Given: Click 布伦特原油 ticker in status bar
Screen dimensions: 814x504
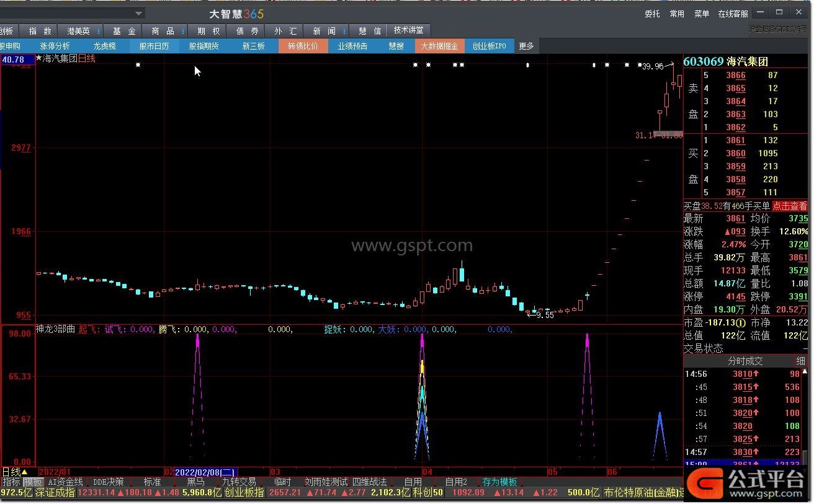Looking at the screenshot, I should 643,493.
